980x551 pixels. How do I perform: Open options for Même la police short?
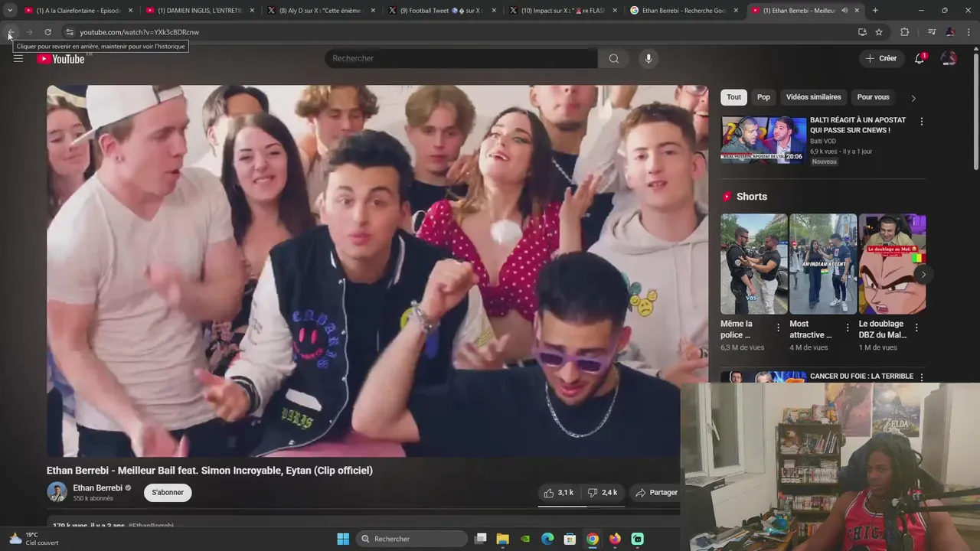point(778,328)
